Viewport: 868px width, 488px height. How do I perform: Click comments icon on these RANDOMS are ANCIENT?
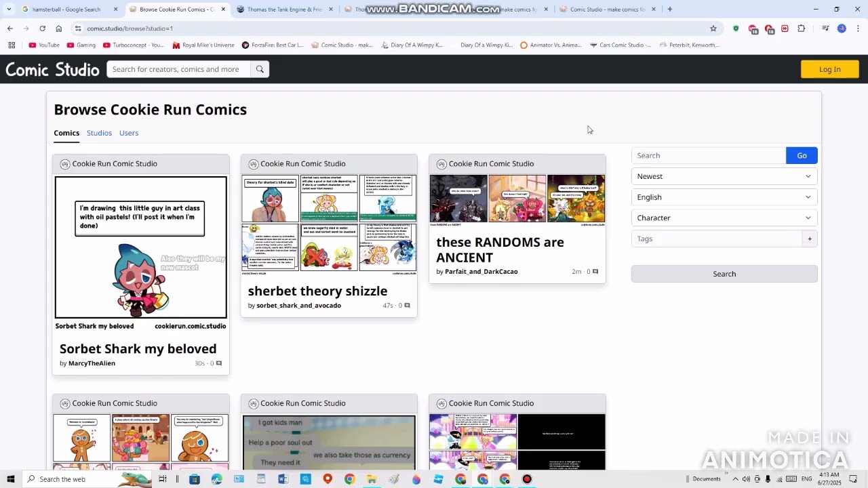(x=595, y=272)
